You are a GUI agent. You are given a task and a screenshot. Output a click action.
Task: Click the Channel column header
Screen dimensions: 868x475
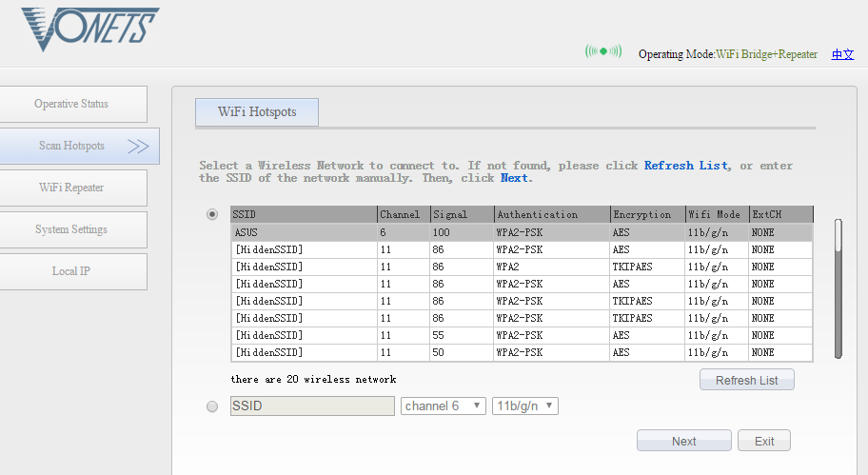404,214
